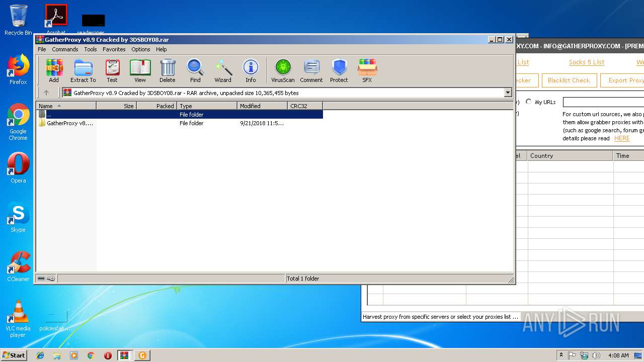Click the SFX toolbar icon
This screenshot has width=644, height=362.
pyautogui.click(x=367, y=70)
